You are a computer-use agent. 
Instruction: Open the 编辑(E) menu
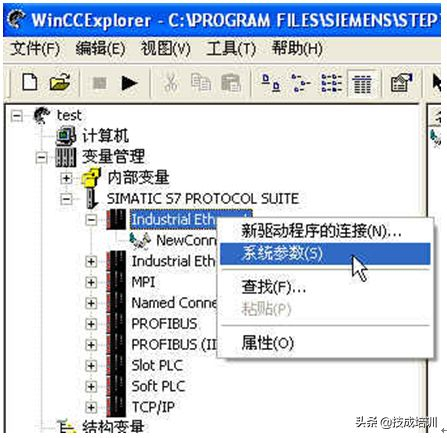coord(100,49)
